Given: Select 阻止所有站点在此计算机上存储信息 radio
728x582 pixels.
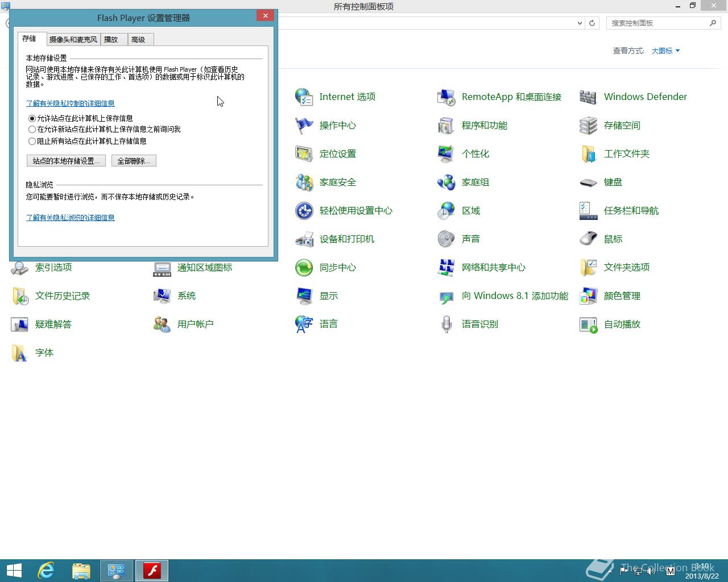Looking at the screenshot, I should [x=32, y=141].
